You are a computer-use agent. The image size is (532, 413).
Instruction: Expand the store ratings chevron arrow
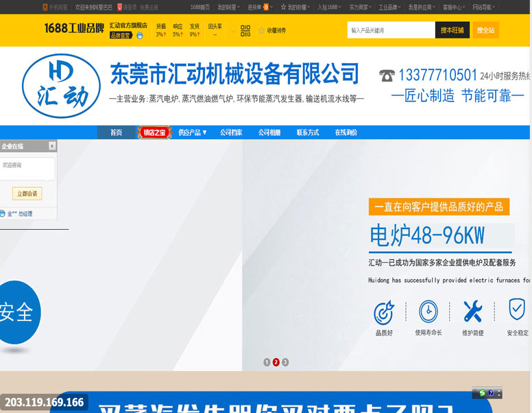pos(233,32)
